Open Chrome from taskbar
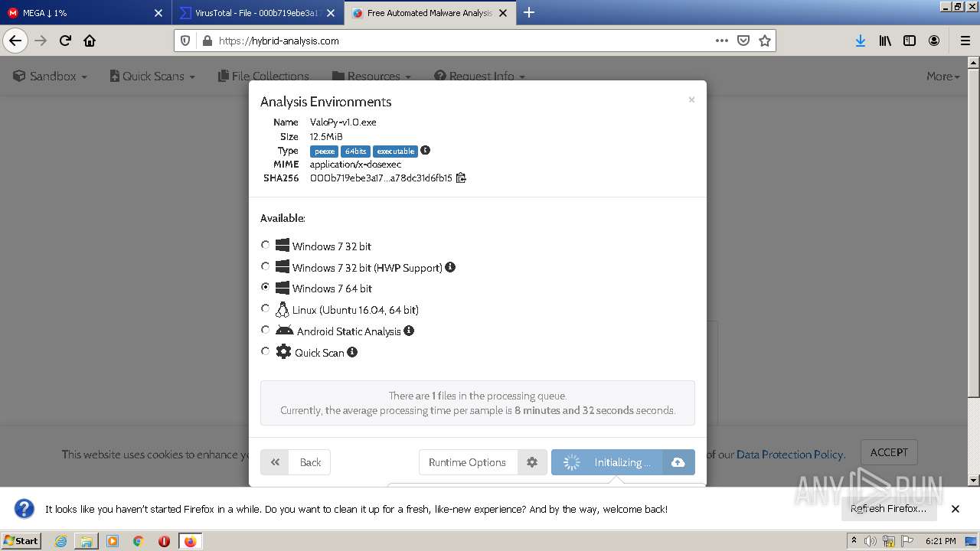Screen dimensions: 980x551 [138, 541]
